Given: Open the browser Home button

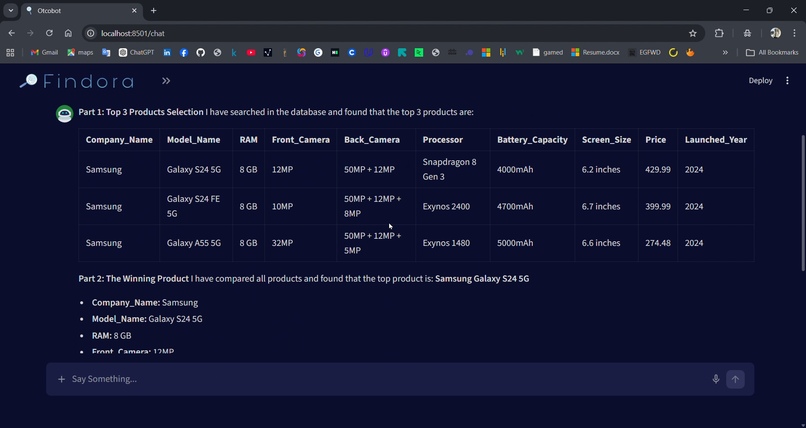Looking at the screenshot, I should coord(68,33).
